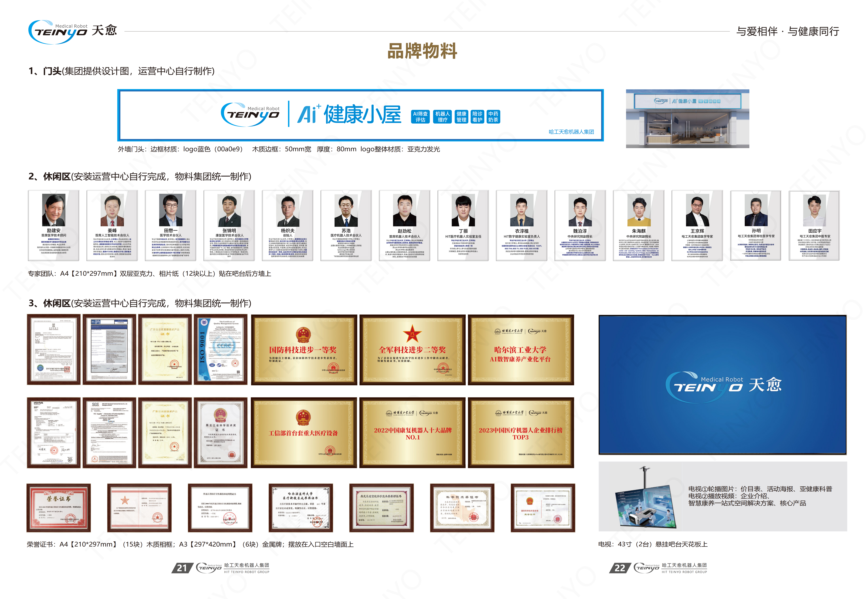
Task: Click the 健康管理 blue tag
Action: click(x=461, y=117)
